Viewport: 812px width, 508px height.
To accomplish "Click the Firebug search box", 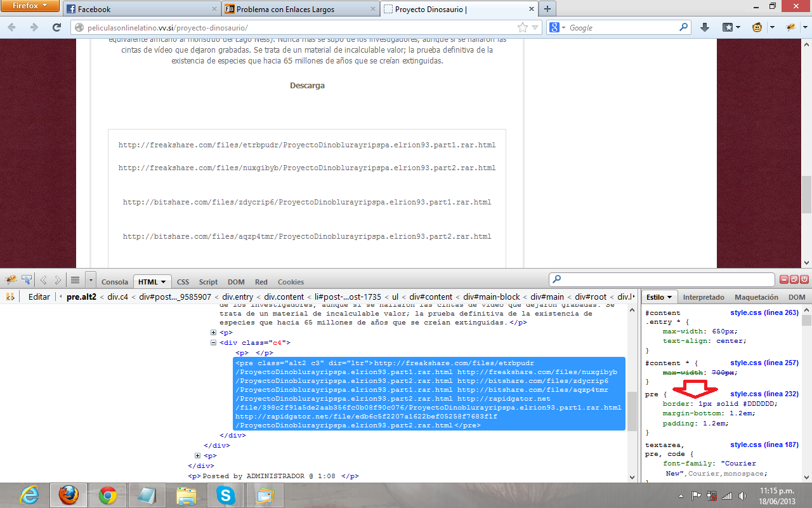I will click(x=662, y=279).
